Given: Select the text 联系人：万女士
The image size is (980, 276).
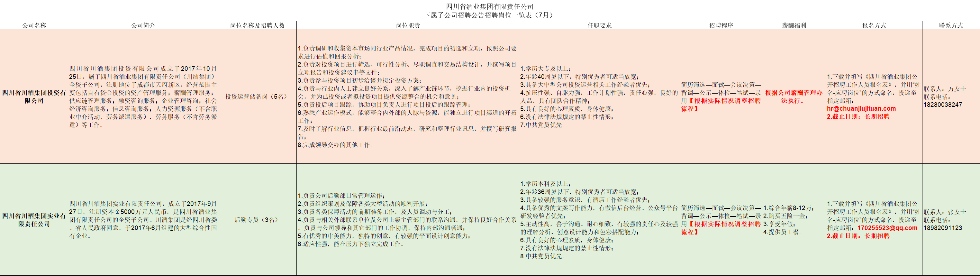Looking at the screenshot, I should pos(945,89).
